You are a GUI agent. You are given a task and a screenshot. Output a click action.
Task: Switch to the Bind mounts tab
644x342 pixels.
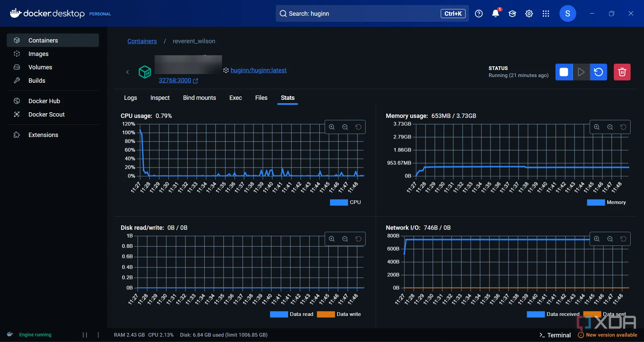200,98
